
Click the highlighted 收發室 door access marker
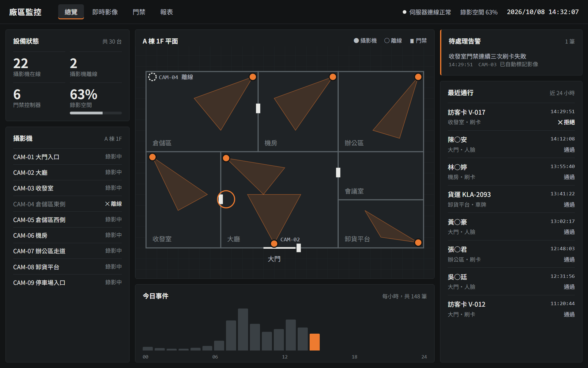pyautogui.click(x=221, y=199)
